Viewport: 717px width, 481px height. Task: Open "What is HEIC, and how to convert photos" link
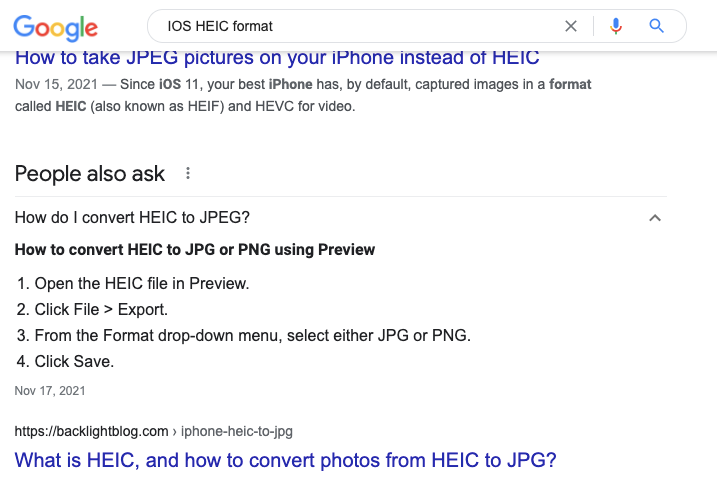pyautogui.click(x=285, y=461)
